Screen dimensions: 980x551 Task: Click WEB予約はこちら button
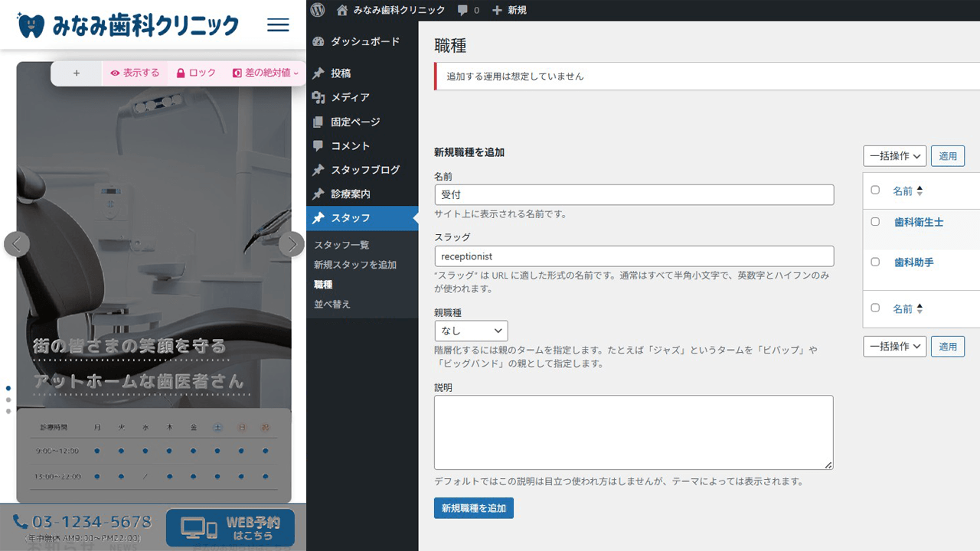230,528
